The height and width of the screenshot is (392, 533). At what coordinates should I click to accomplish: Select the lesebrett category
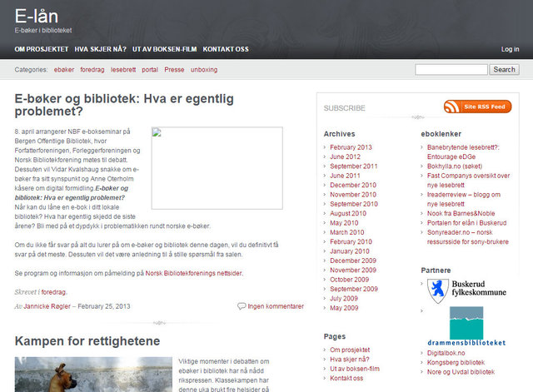point(123,70)
